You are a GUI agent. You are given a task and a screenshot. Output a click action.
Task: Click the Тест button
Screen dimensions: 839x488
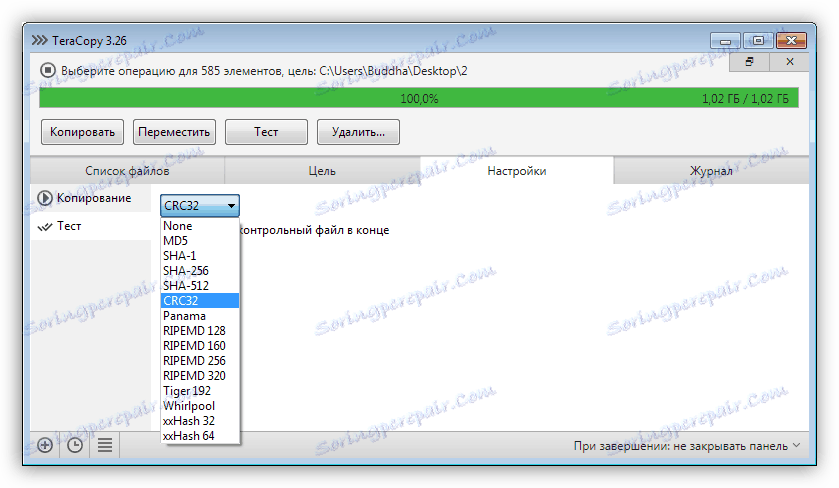pos(266,132)
